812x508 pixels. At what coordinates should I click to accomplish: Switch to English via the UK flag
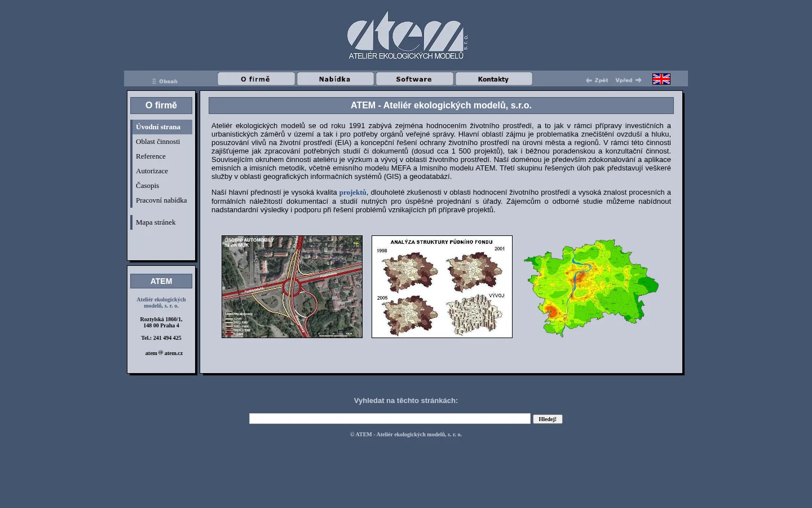click(661, 79)
